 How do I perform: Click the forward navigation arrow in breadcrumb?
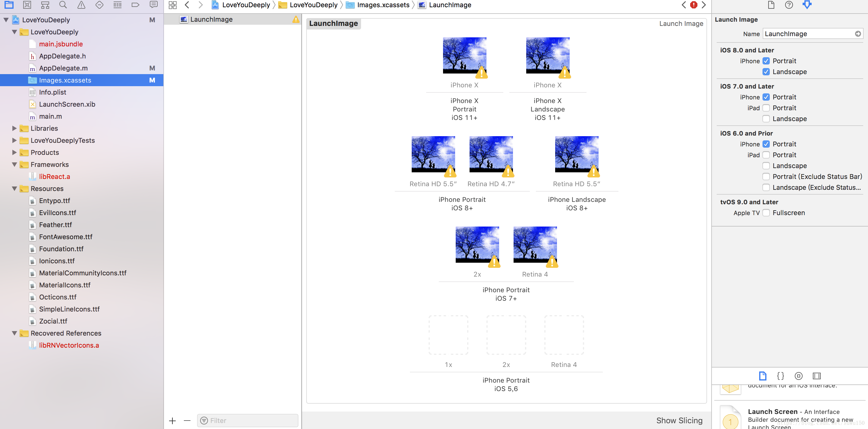201,5
